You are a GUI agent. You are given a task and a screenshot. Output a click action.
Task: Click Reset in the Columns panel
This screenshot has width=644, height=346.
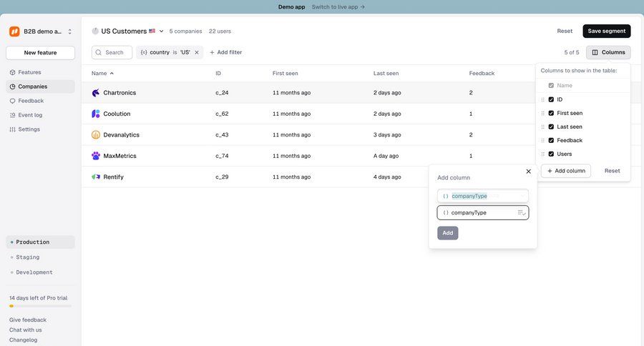pos(613,171)
